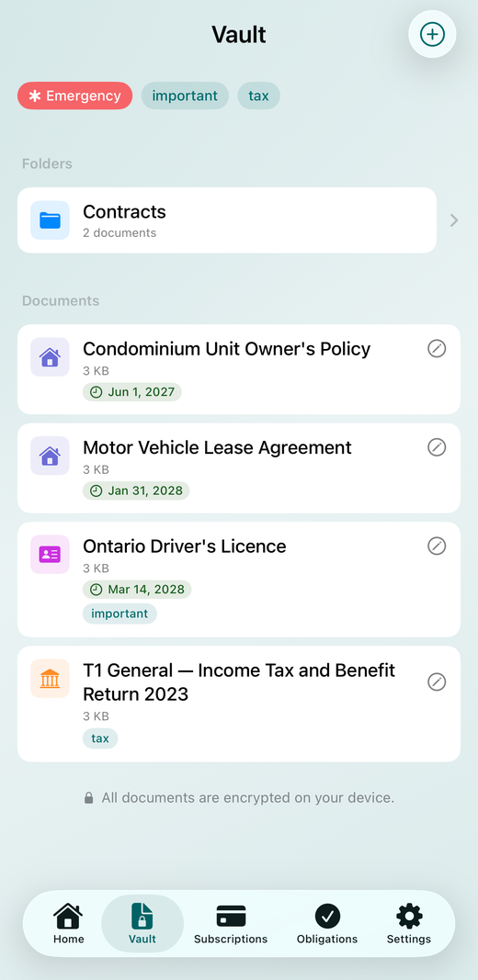The width and height of the screenshot is (478, 980).
Task: Tap the edit circle icon on Condominium Policy
Action: [437, 348]
